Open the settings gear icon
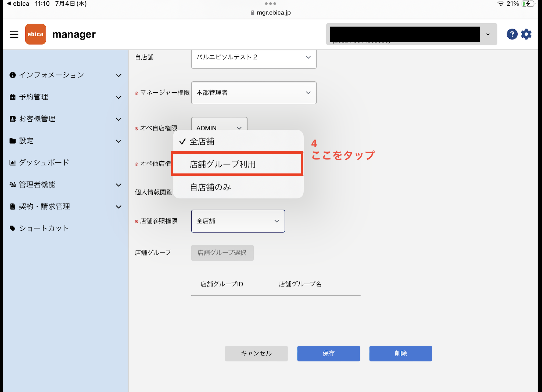Viewport: 542px width, 392px height. (526, 34)
